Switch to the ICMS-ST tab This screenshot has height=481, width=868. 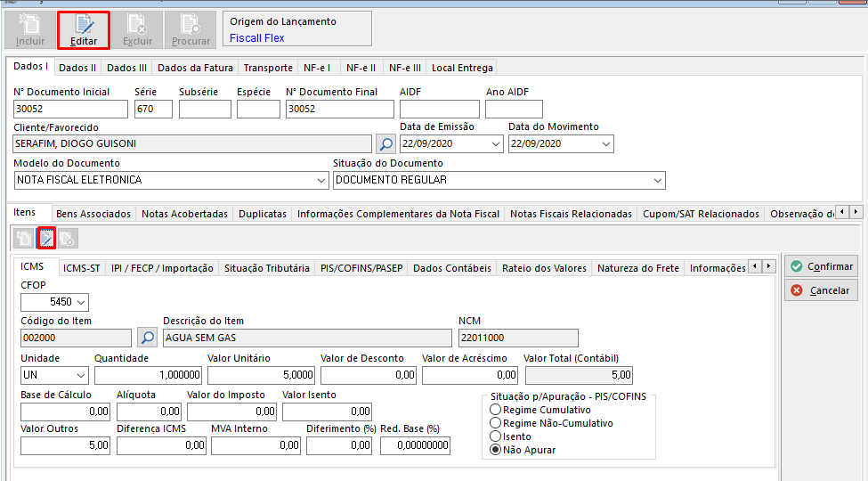pos(81,268)
